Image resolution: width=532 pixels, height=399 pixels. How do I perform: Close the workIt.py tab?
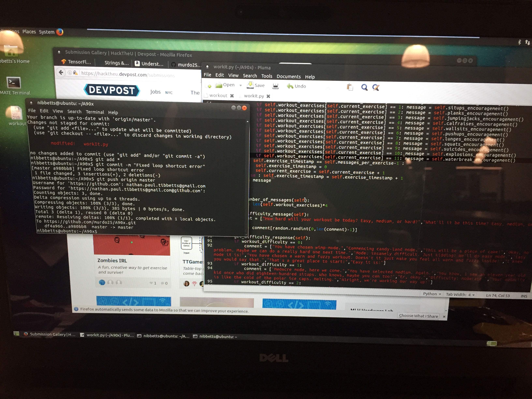pyautogui.click(x=268, y=96)
